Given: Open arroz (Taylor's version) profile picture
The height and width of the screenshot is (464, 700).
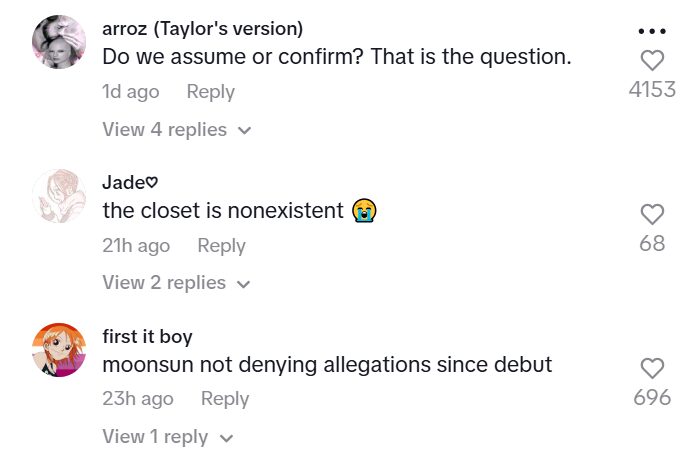Looking at the screenshot, I should [59, 42].
